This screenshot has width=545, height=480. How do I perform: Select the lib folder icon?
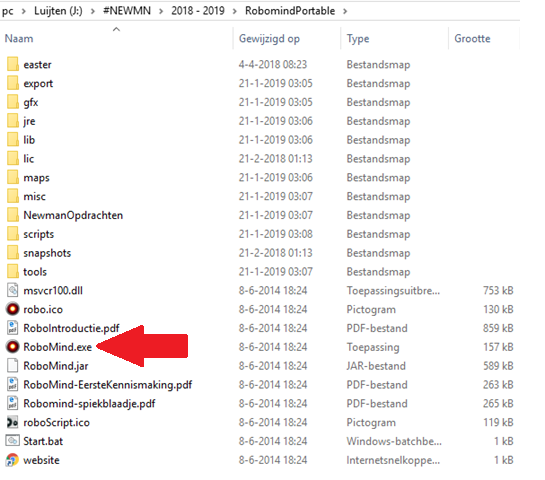pyautogui.click(x=13, y=140)
